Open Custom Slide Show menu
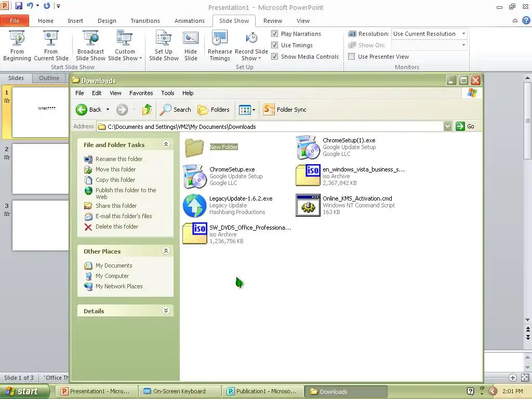532x399 pixels. click(x=125, y=46)
